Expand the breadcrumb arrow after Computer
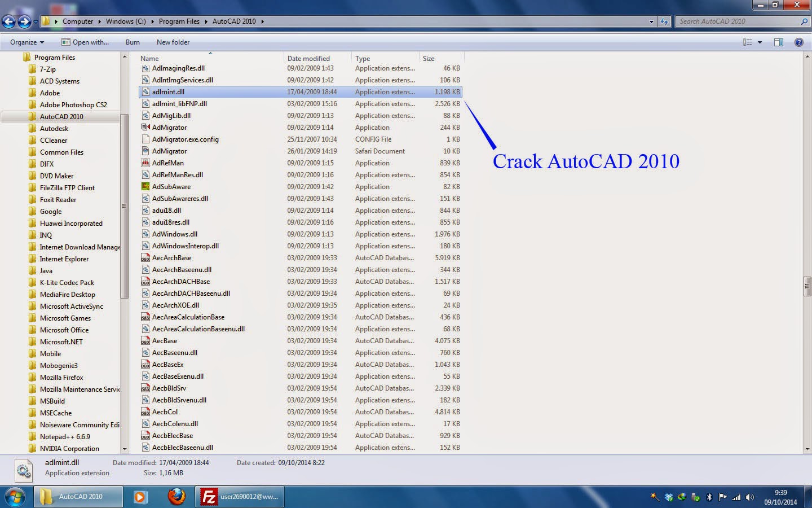The width and height of the screenshot is (812, 508). point(100,21)
